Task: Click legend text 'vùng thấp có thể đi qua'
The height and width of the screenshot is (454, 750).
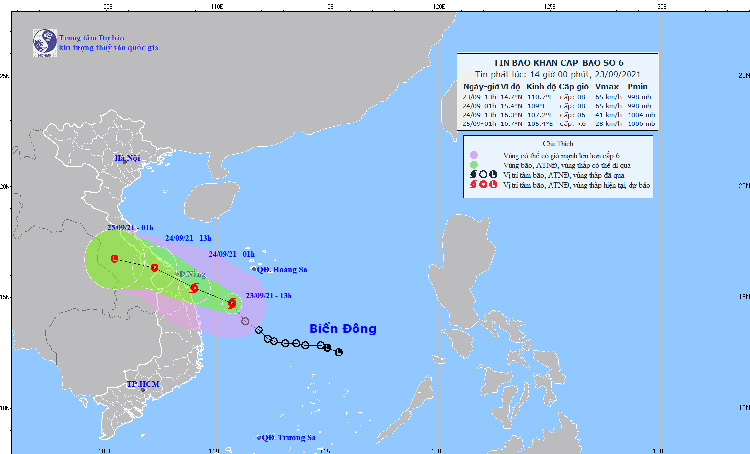Action: click(x=594, y=165)
